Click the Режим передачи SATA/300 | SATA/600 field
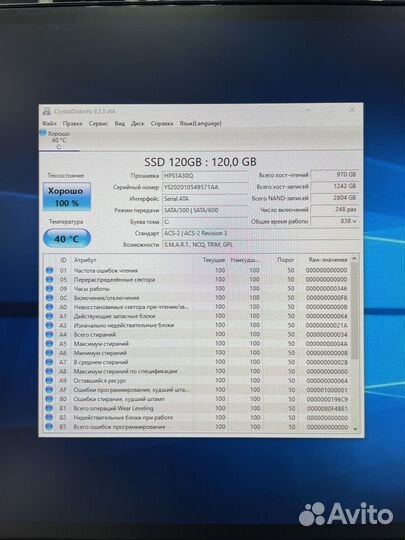The height and width of the screenshot is (540, 405). pos(205,210)
